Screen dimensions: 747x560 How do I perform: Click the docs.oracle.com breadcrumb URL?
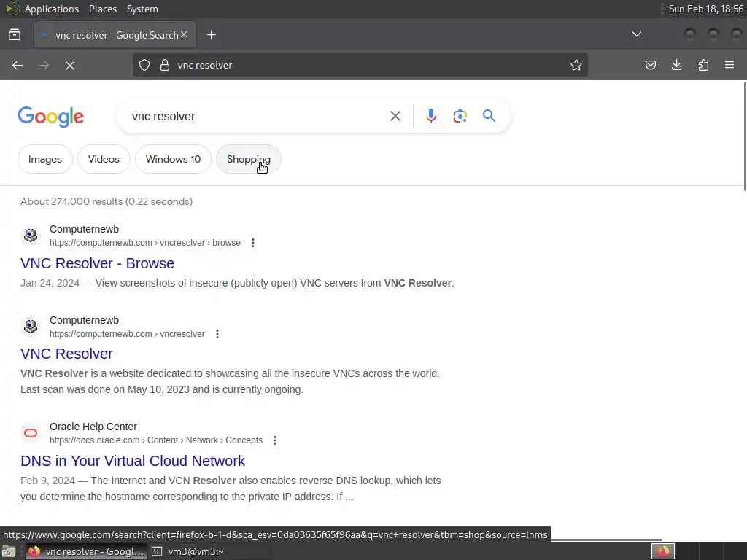click(x=156, y=440)
